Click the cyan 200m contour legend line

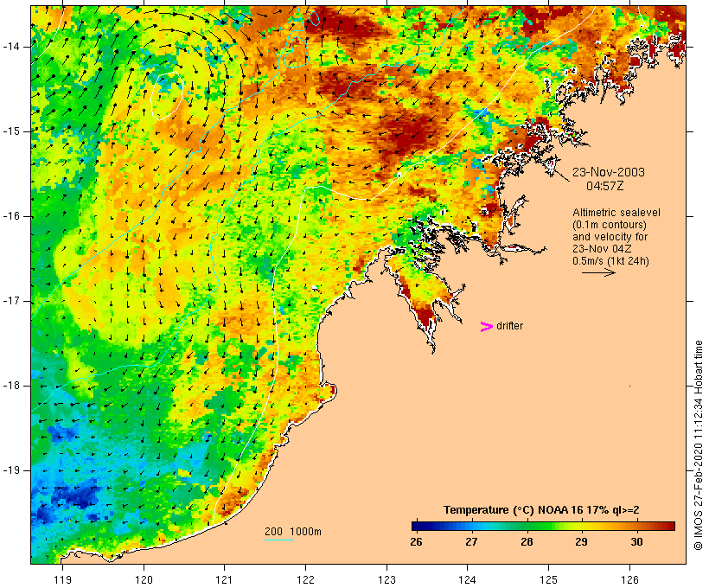point(279,540)
